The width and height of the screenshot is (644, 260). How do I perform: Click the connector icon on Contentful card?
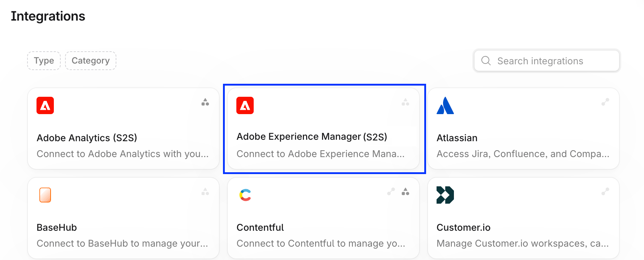pos(391,192)
